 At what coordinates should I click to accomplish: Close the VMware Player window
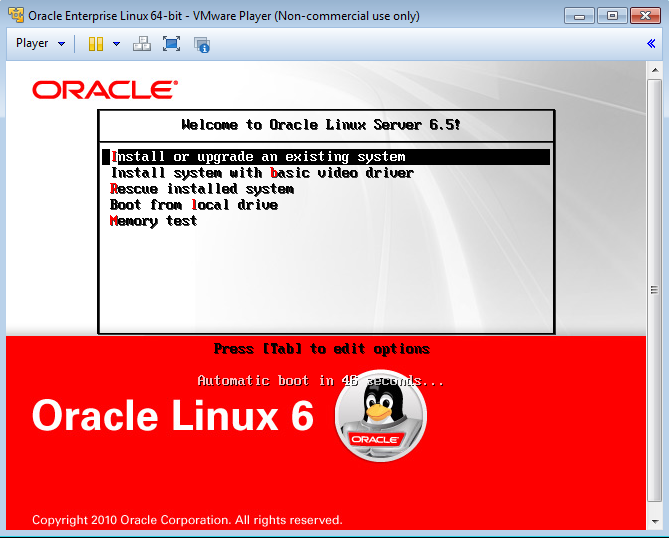pos(646,16)
